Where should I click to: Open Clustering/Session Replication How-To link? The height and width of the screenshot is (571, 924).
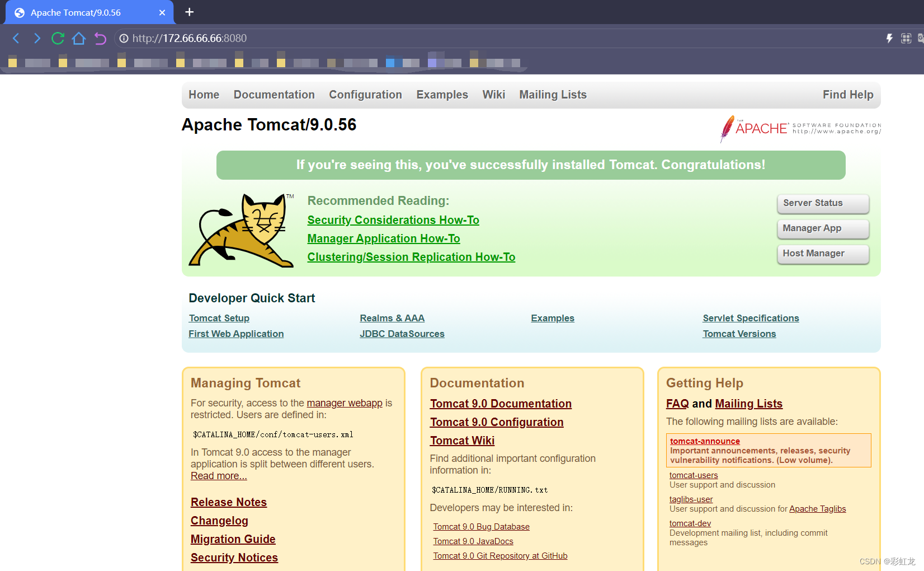click(411, 257)
